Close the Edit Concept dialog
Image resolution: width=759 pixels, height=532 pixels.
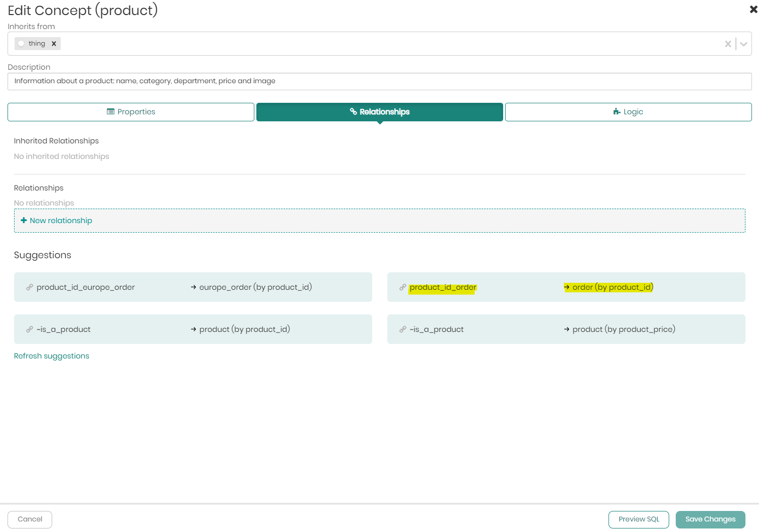click(753, 10)
